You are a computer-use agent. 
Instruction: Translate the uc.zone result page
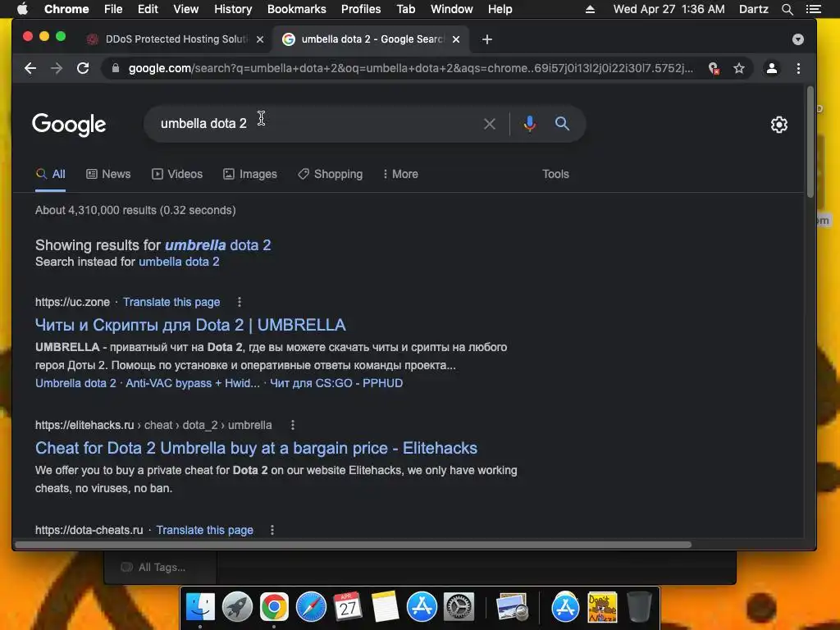pyautogui.click(x=171, y=302)
